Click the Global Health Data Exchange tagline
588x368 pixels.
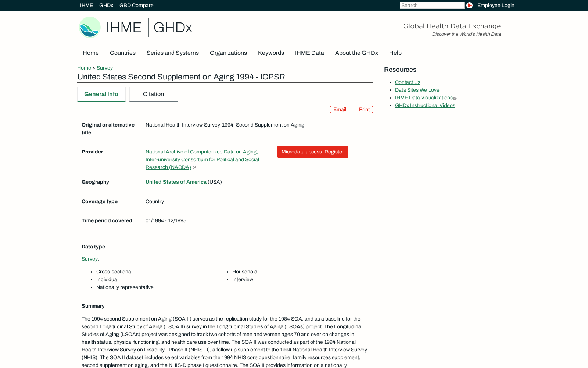point(452,26)
